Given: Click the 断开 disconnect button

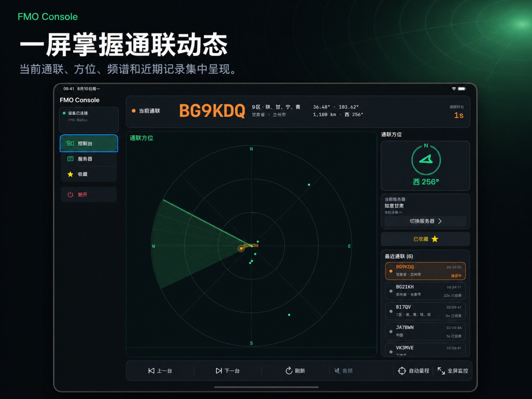Looking at the screenshot, I should coord(89,194).
